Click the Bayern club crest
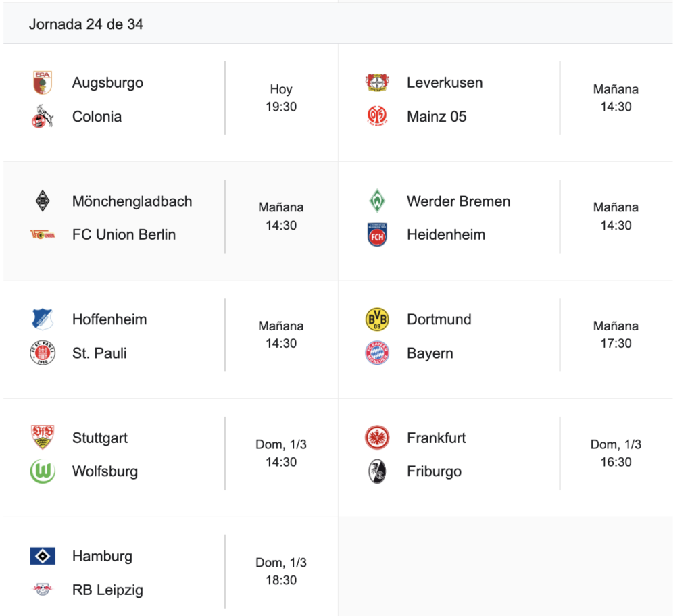Screen dimensions: 692x616 point(377,353)
